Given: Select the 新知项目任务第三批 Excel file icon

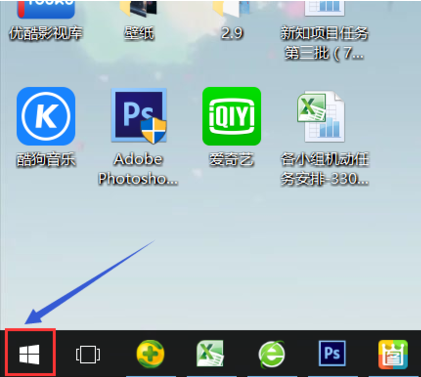Looking at the screenshot, I should [x=324, y=8].
